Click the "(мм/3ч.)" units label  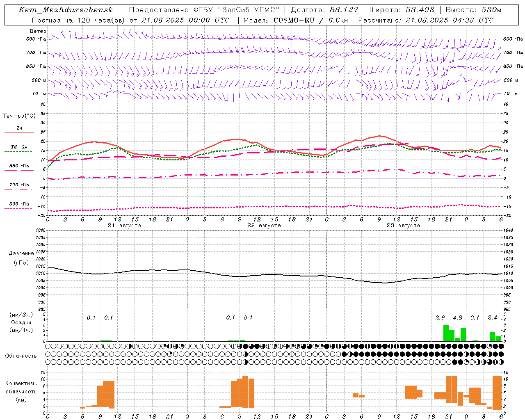21,315
